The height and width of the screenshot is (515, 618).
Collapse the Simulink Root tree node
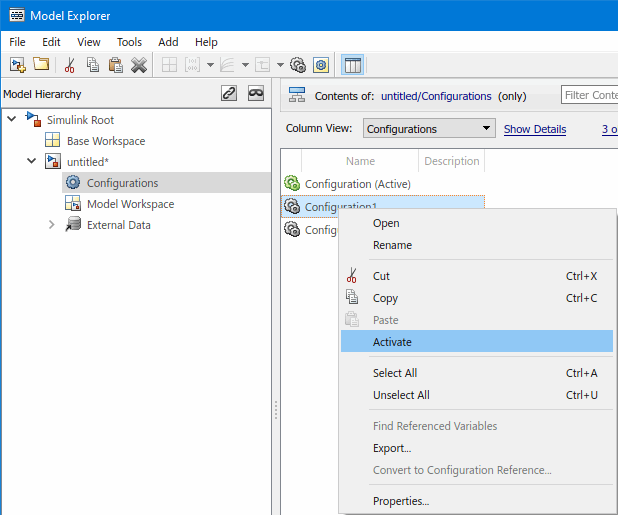pyautogui.click(x=12, y=120)
